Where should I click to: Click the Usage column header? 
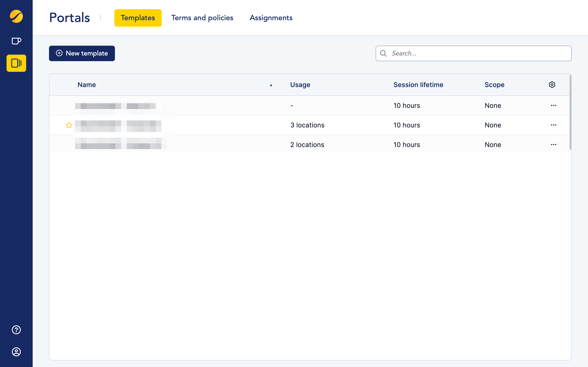pyautogui.click(x=300, y=85)
